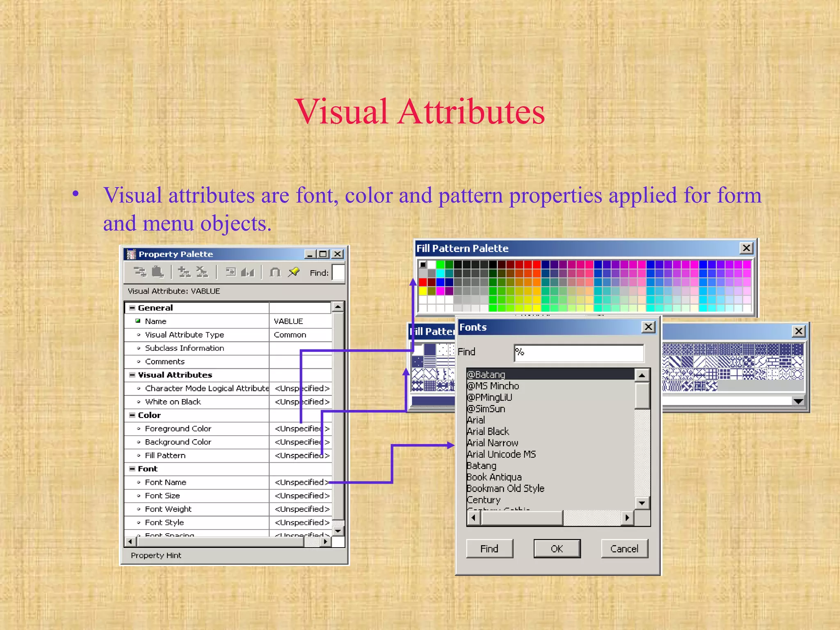Click the Property Class toolbar icon
Viewport: 840px width, 630px height.
(231, 272)
